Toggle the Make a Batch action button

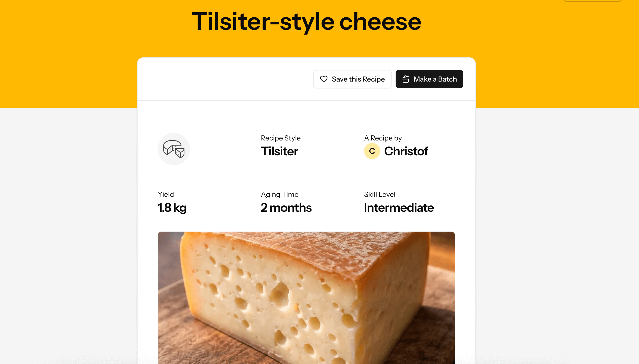(x=429, y=79)
